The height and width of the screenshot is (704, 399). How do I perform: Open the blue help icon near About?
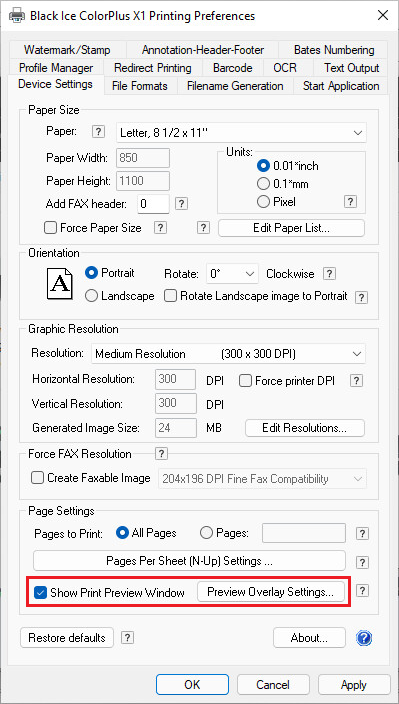[x=364, y=638]
